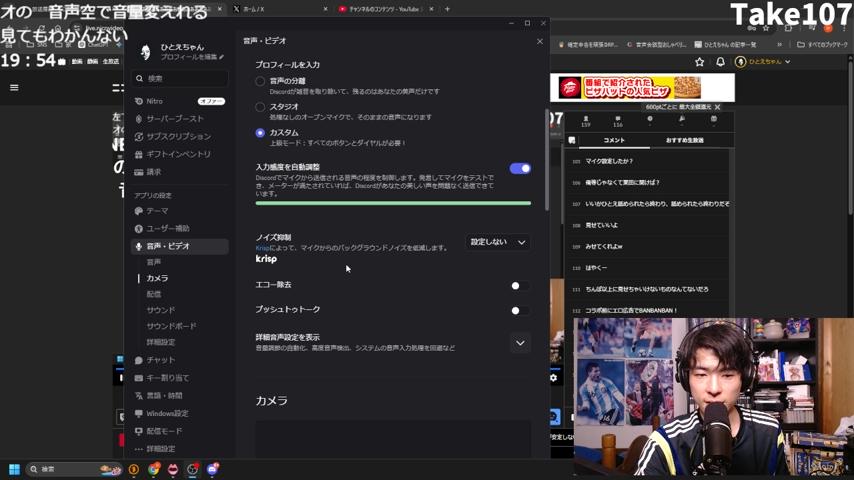Click the オファー badge next to Nitro
Screen dimensions: 854x480
pyautogui.click(x=211, y=101)
